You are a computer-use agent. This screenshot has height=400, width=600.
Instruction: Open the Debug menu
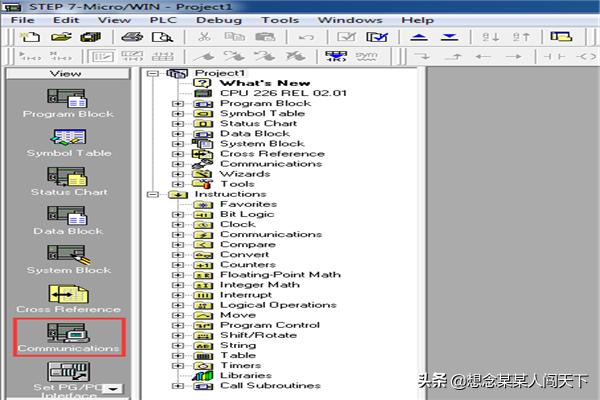coord(219,20)
